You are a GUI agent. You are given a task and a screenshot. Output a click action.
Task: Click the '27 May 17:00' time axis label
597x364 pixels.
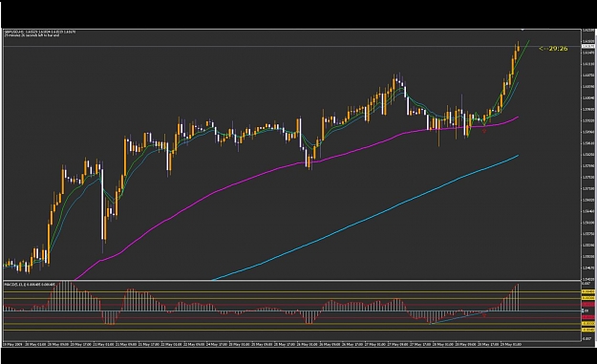[421, 344]
